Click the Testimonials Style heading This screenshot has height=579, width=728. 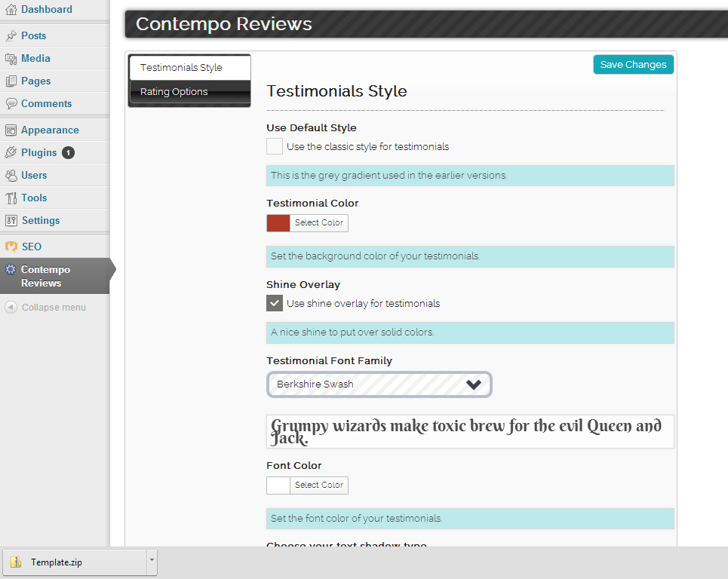coord(336,91)
